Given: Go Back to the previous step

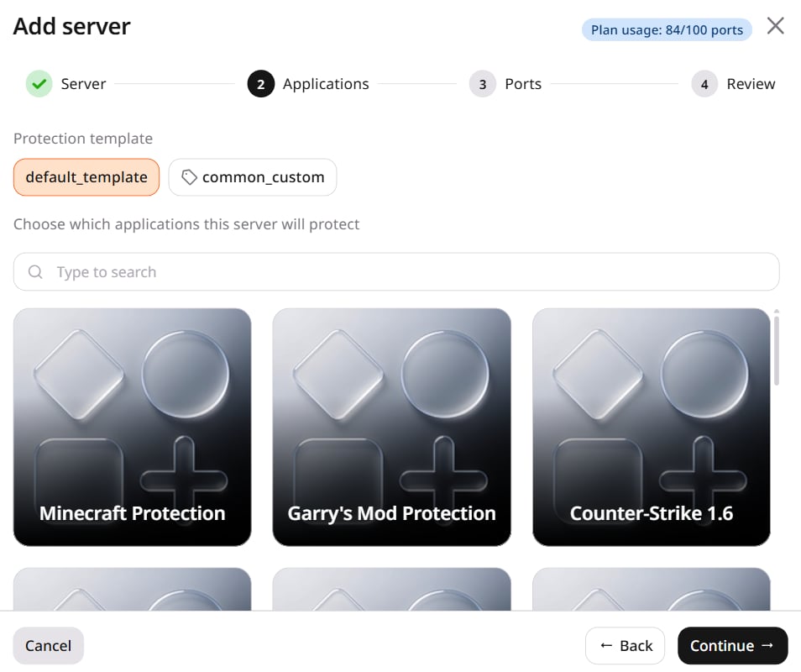Looking at the screenshot, I should [626, 646].
